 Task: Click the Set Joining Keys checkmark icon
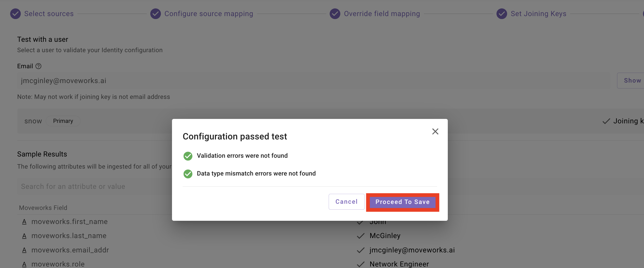coord(501,14)
